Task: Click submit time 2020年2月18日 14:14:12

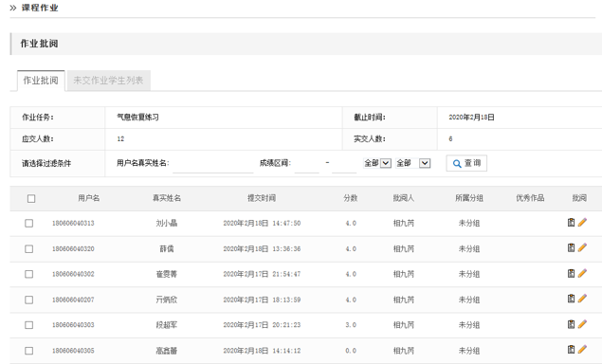Action: [x=262, y=351]
